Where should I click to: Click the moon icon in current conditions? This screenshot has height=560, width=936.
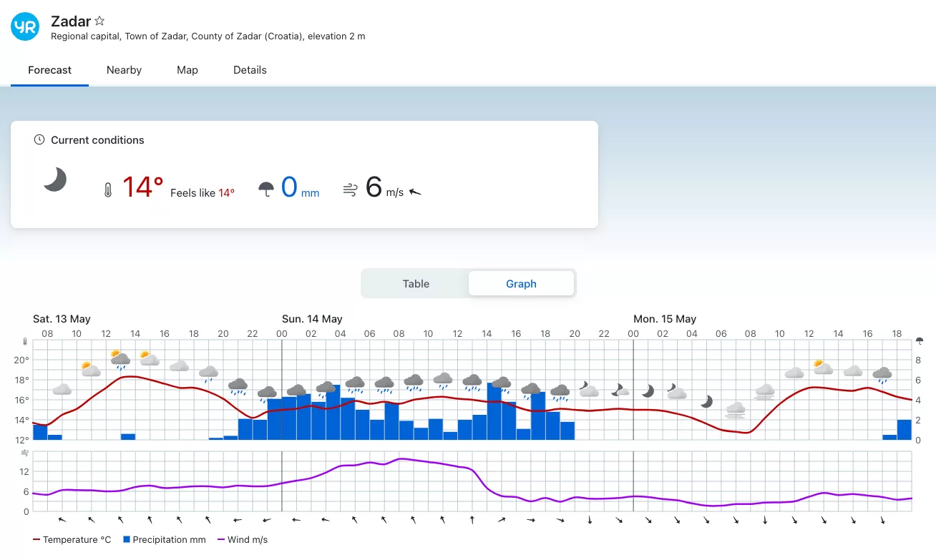[55, 180]
